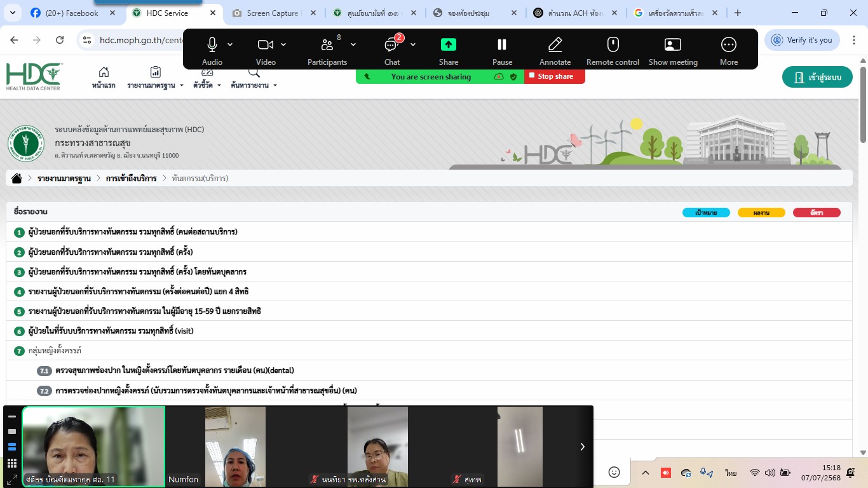Click the เข้าสู่ระบบ login button

point(817,78)
